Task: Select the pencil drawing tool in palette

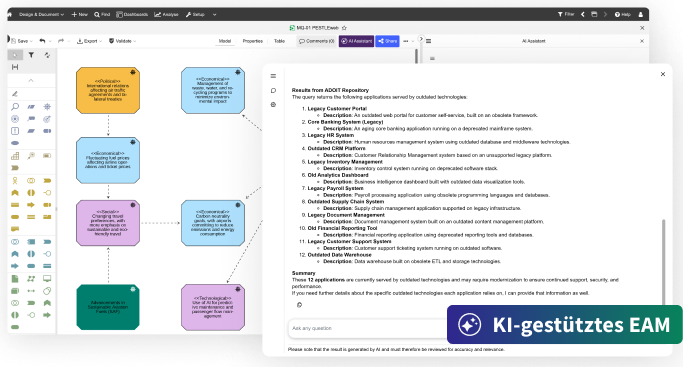Action: [x=15, y=94]
